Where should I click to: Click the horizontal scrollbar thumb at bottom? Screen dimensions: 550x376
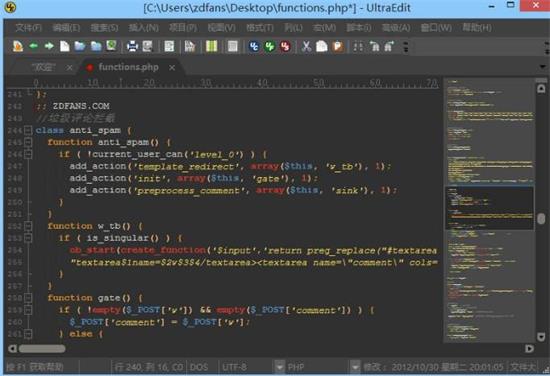(42, 348)
